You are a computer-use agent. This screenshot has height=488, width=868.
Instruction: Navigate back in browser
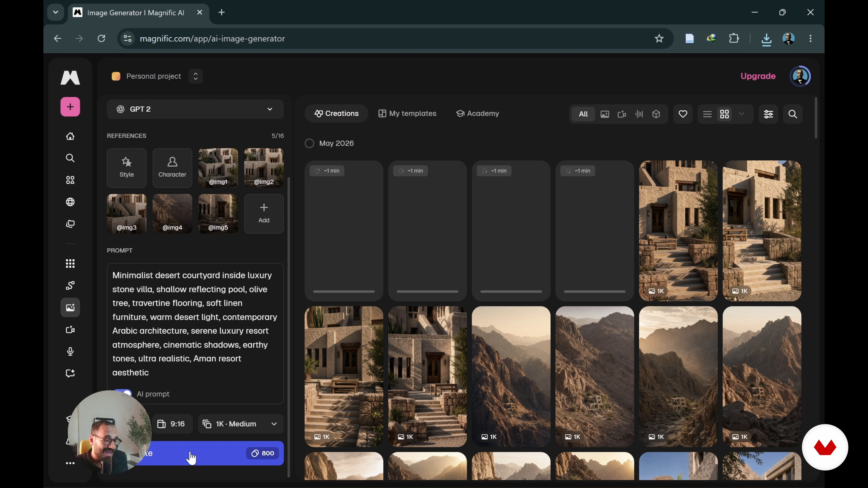pos(57,39)
